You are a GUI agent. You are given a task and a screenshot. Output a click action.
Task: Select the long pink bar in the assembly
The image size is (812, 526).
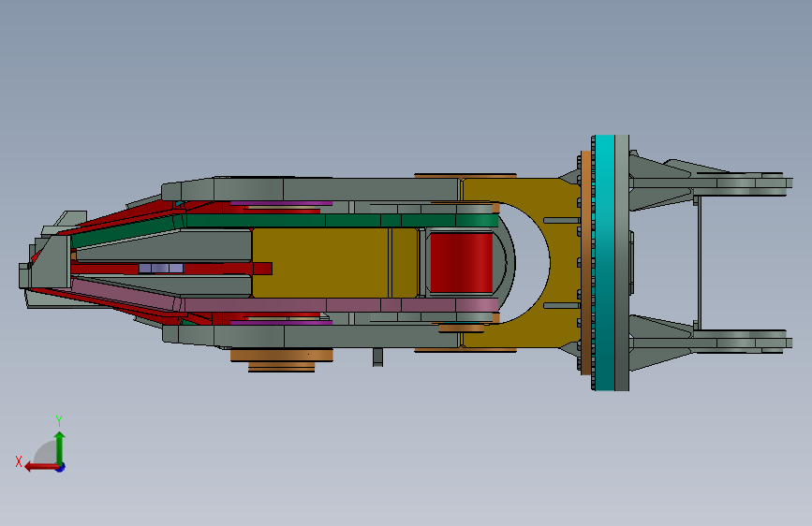285,303
